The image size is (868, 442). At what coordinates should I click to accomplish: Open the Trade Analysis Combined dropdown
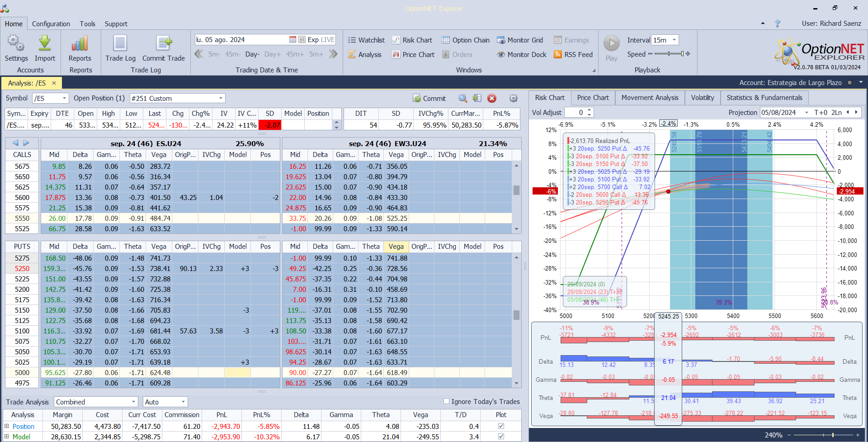click(x=133, y=402)
